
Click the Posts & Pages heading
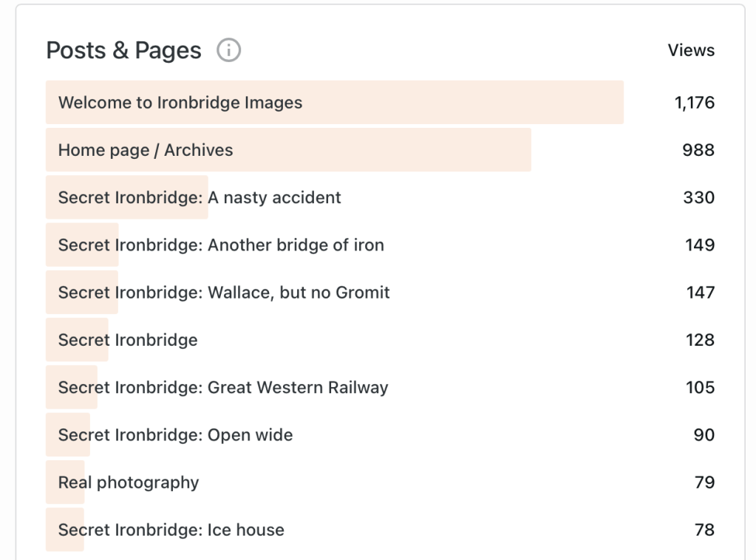[123, 50]
